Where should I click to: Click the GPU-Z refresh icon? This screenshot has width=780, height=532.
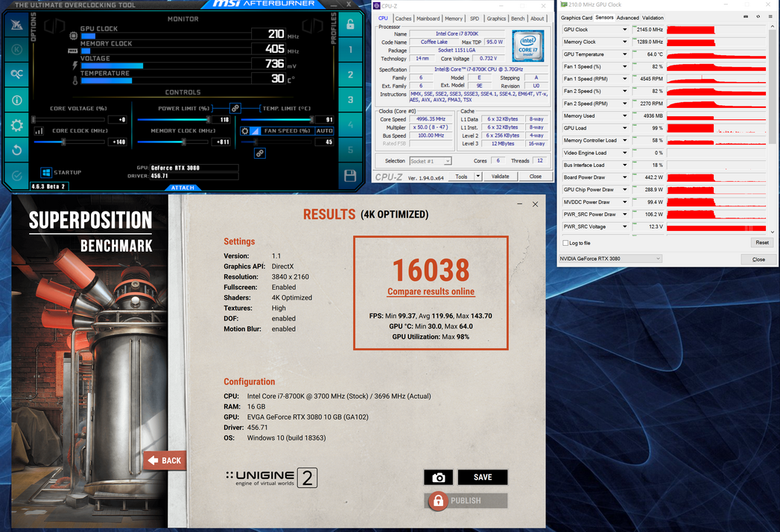(758, 16)
